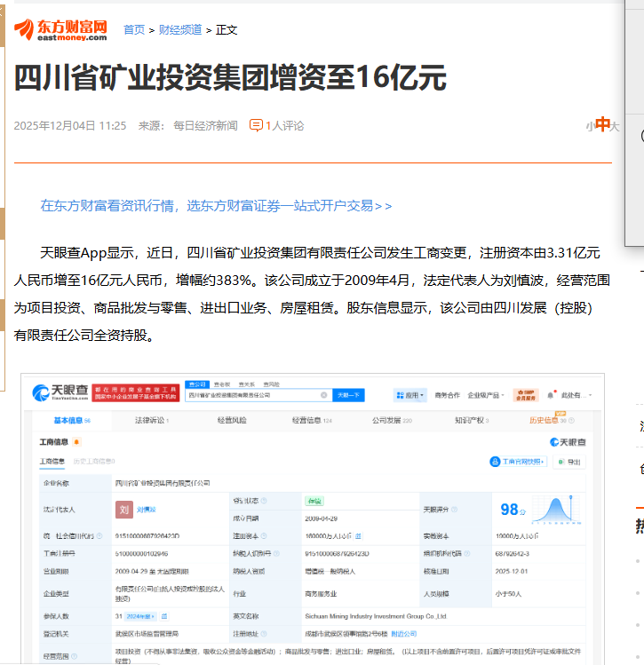
Task: Open the 1人评论 comments link
Action: pos(284,126)
